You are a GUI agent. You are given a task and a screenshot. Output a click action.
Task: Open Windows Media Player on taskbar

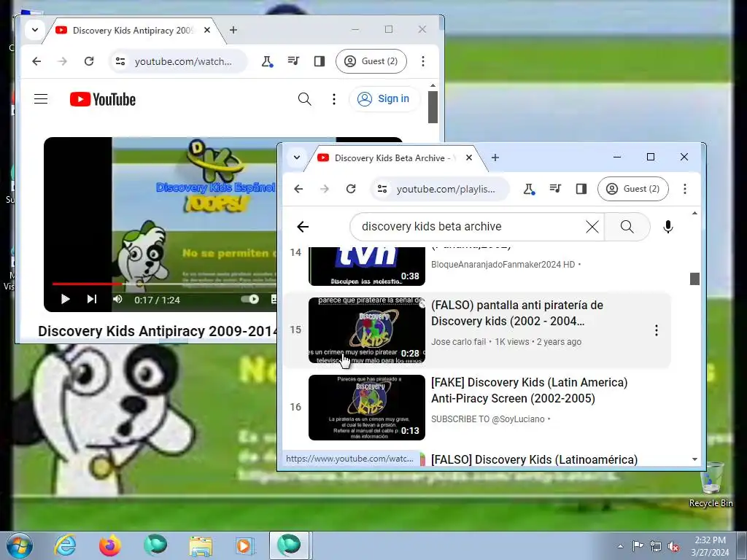click(x=244, y=545)
